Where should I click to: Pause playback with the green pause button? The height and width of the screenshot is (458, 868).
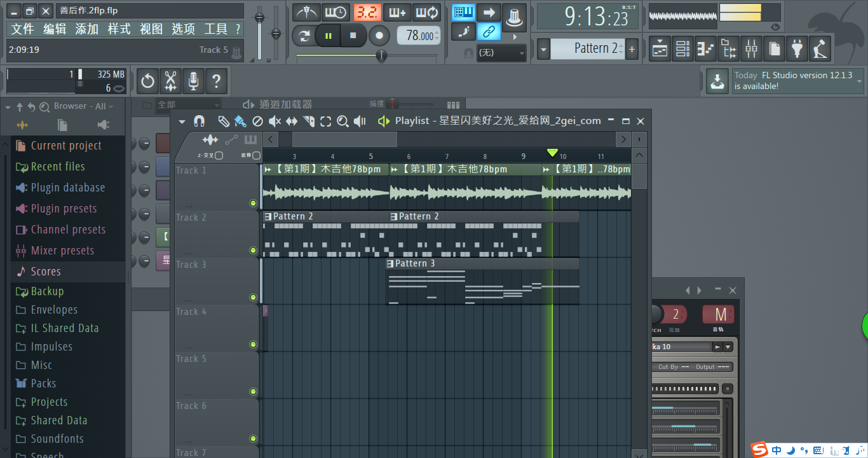pos(329,36)
